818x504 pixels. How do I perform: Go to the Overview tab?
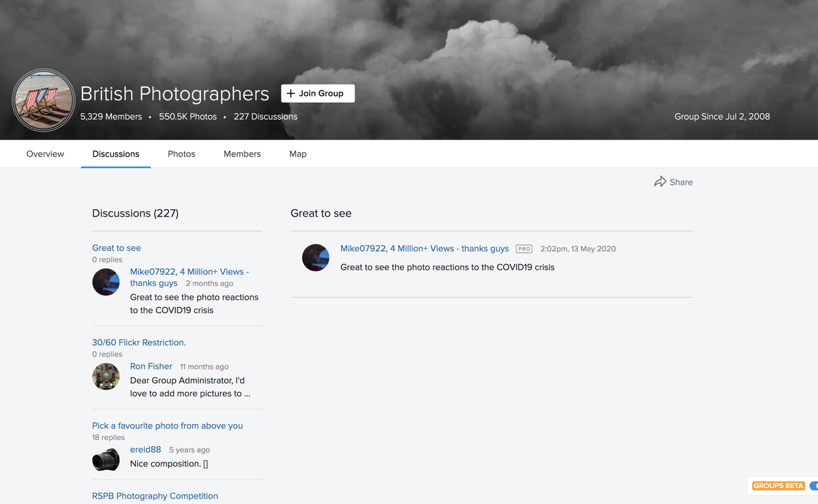point(45,154)
